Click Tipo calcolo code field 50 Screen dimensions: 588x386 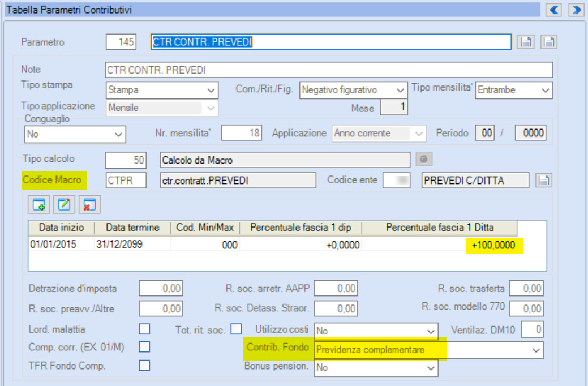coord(126,160)
